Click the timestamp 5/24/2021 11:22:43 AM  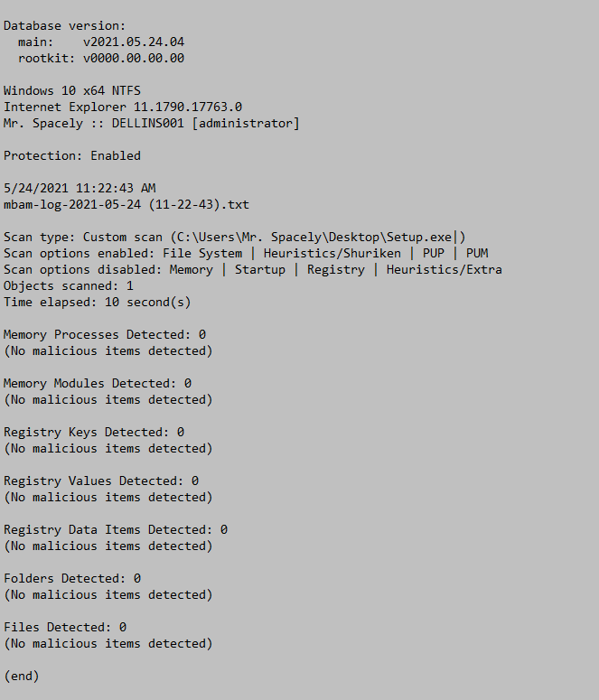coord(80,189)
